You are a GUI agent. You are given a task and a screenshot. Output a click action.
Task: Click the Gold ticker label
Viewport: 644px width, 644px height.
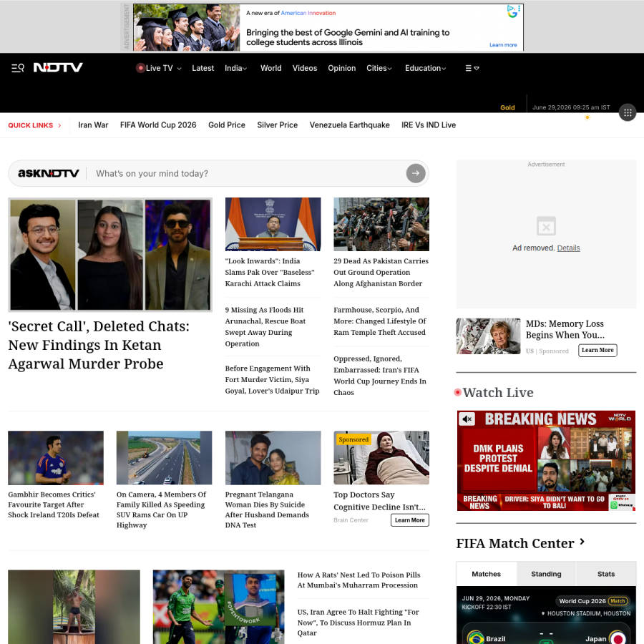[x=507, y=107]
